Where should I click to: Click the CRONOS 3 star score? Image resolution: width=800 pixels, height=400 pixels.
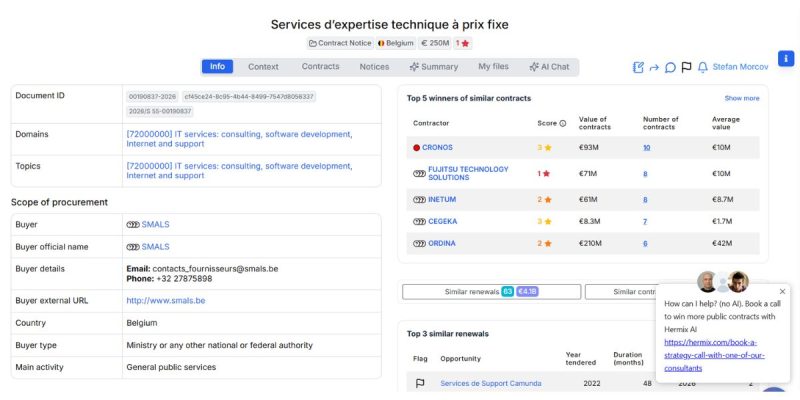(x=544, y=148)
